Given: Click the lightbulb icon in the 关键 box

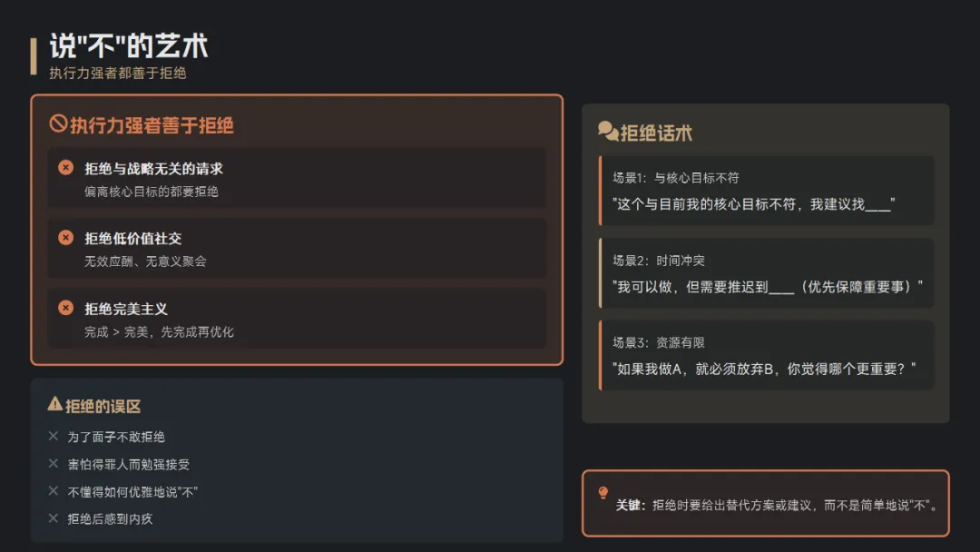Looking at the screenshot, I should tap(603, 493).
